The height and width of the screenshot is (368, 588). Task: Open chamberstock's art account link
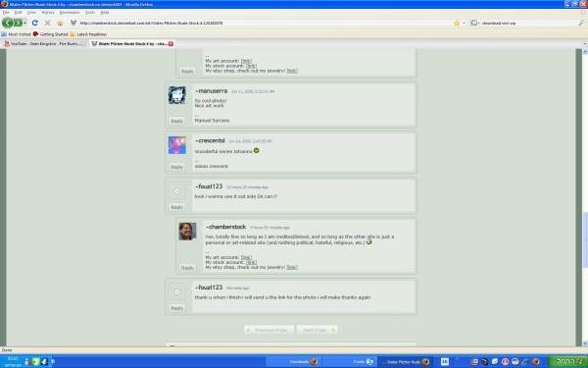[x=246, y=257]
